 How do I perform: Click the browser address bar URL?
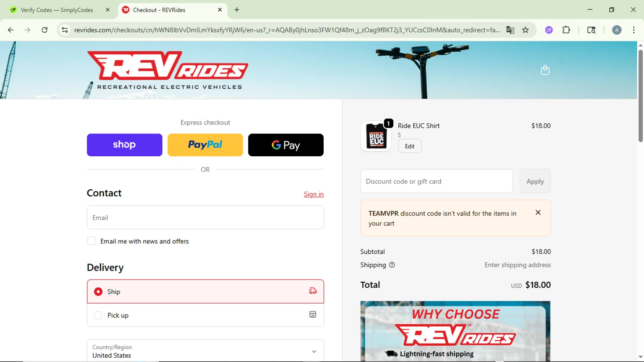[287, 30]
